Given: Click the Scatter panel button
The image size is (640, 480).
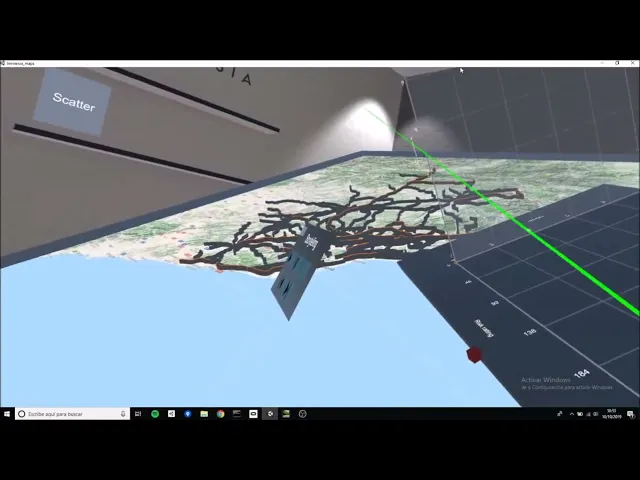Looking at the screenshot, I should [x=72, y=101].
